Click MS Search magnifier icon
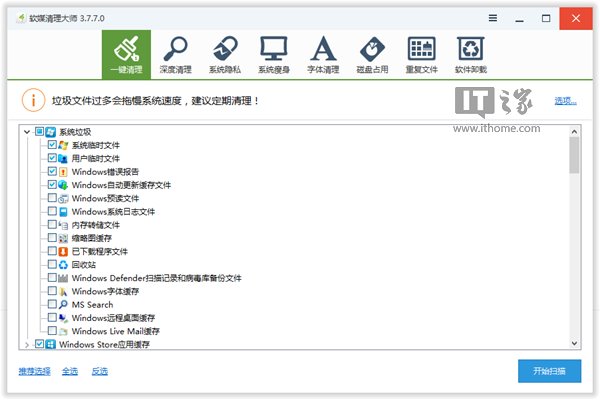Viewport: 600px width, 400px height. click(63, 305)
